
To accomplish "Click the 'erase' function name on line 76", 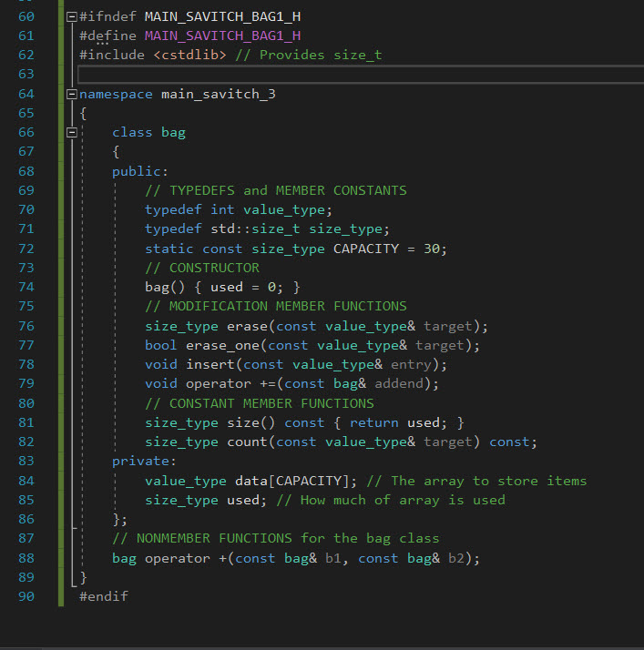I will pos(247,326).
